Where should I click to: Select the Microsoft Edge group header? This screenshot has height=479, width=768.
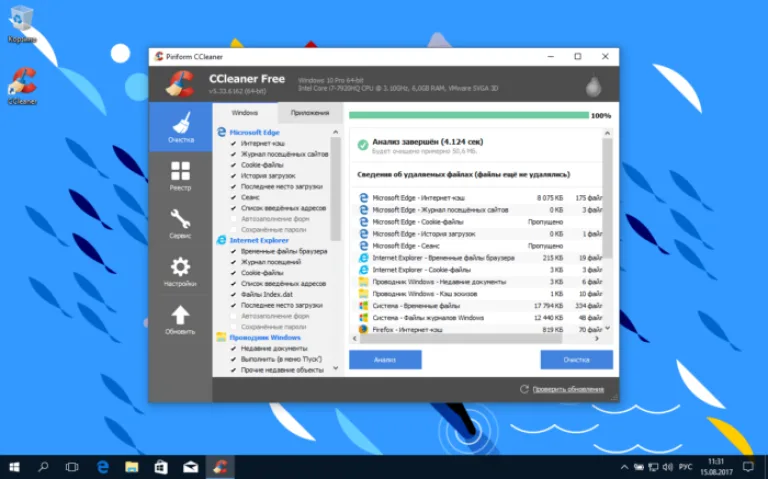(x=254, y=132)
